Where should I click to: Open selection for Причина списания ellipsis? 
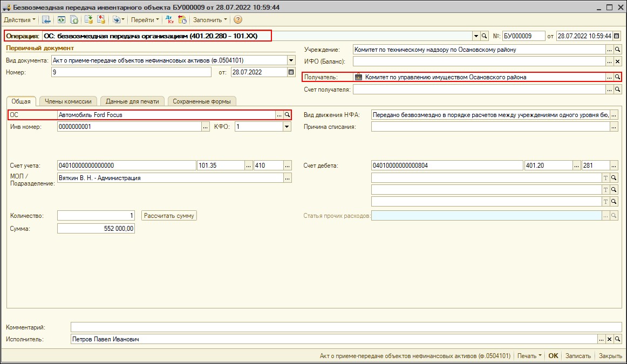click(614, 127)
